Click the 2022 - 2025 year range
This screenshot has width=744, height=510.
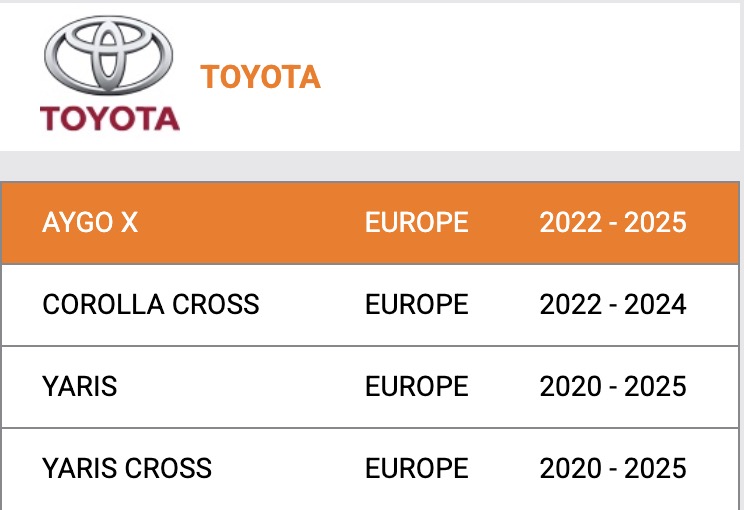tap(613, 222)
